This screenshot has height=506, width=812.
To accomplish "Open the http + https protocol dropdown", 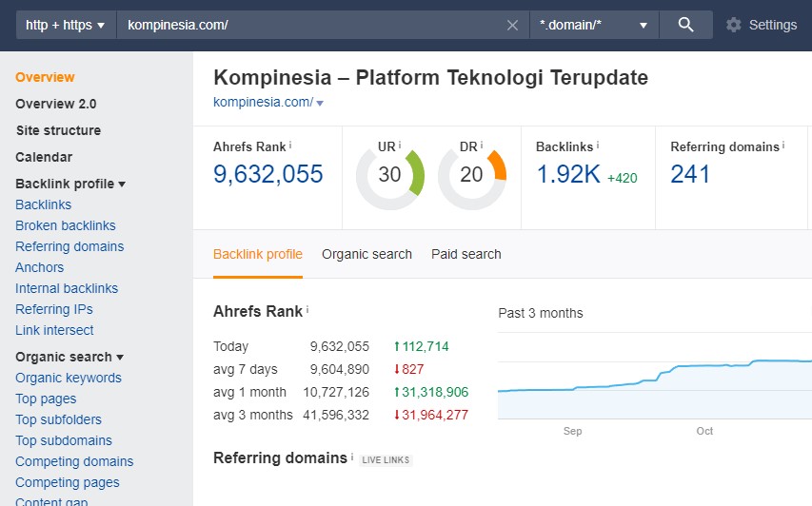I will (x=65, y=25).
